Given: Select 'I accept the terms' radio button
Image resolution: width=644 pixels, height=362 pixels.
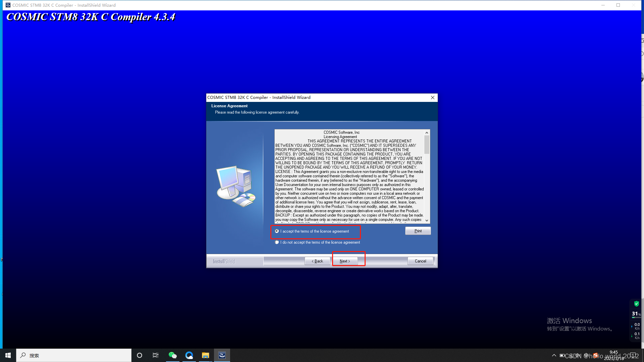Looking at the screenshot, I should 277,231.
